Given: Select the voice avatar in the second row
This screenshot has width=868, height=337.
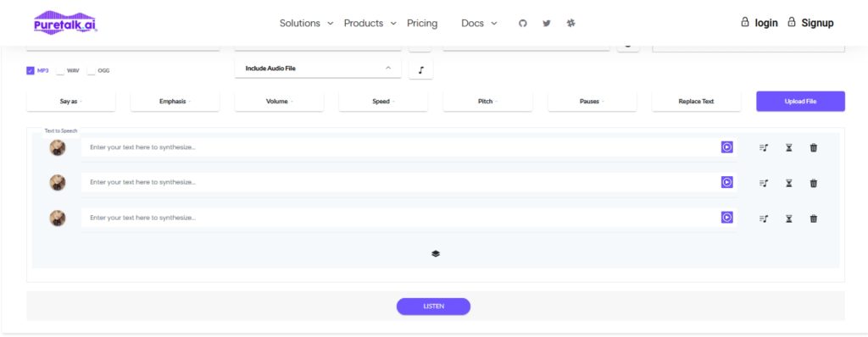Looking at the screenshot, I should [x=58, y=183].
